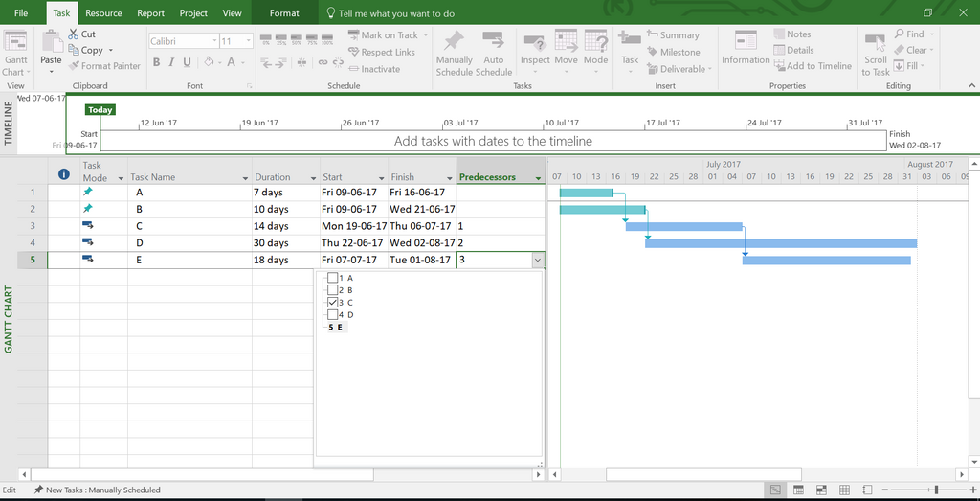
Task: Check predecessor A checkbox
Action: [332, 278]
